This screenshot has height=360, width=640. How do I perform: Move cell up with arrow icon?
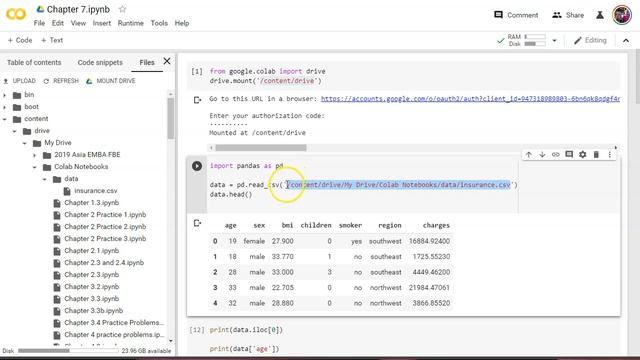529,154
